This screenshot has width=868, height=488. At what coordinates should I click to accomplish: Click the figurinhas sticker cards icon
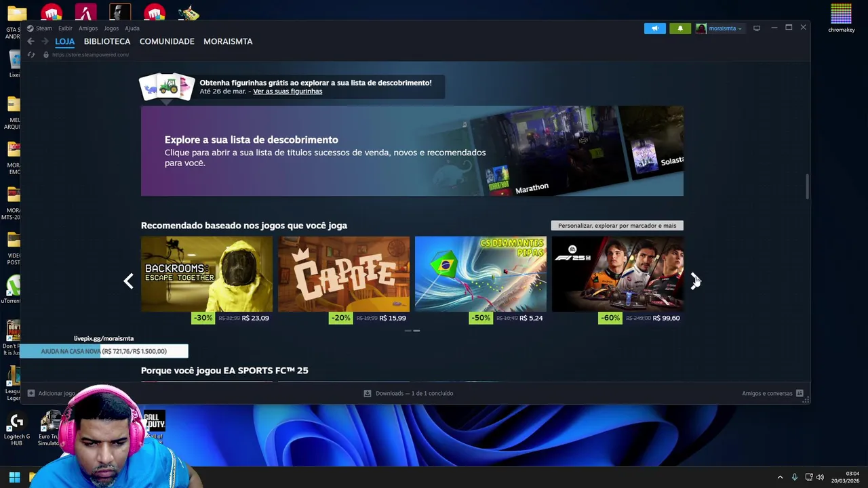(x=167, y=87)
